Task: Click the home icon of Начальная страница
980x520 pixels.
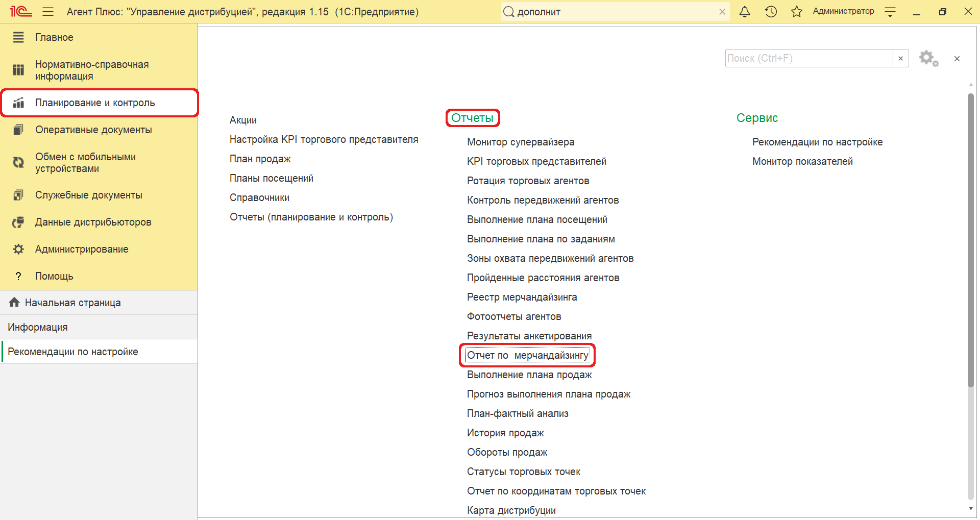Action: [x=14, y=302]
